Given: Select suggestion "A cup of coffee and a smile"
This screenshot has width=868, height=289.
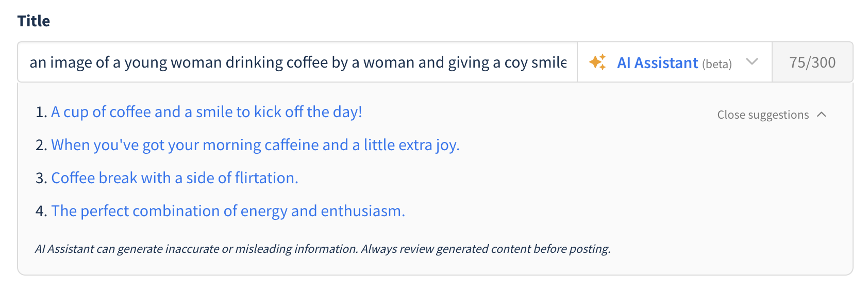Looking at the screenshot, I should (x=207, y=112).
